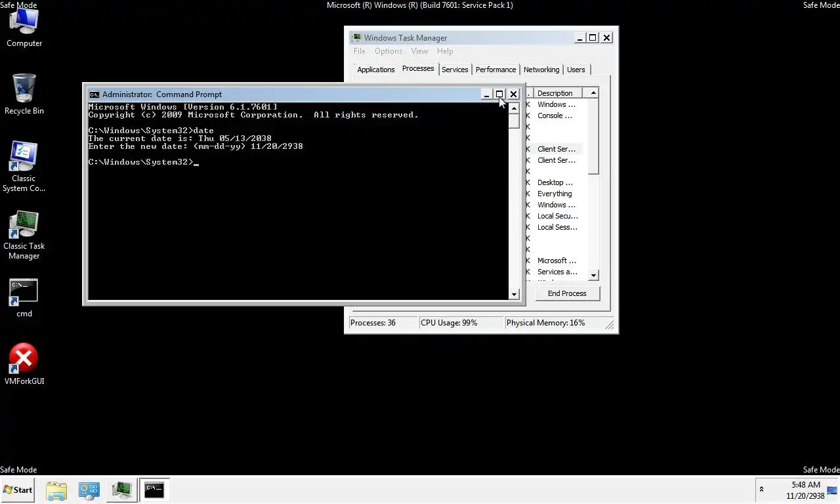
Task: Click the C:\Windows\System32> prompt line with cursor
Action: tap(143, 162)
